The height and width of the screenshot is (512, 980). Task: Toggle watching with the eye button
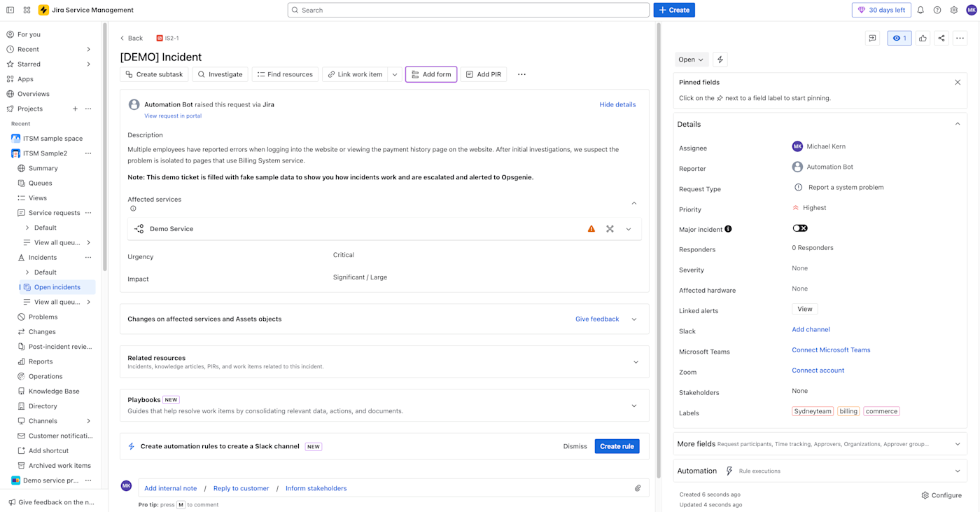click(899, 39)
